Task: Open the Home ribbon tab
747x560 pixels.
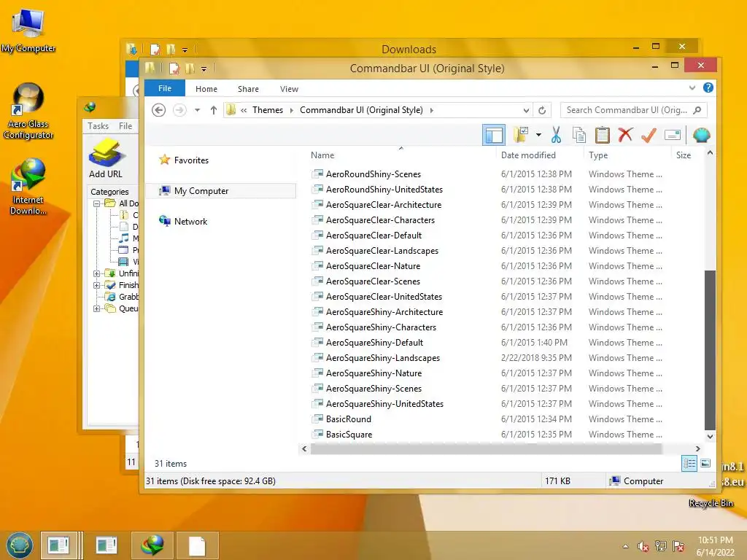Action: coord(206,89)
